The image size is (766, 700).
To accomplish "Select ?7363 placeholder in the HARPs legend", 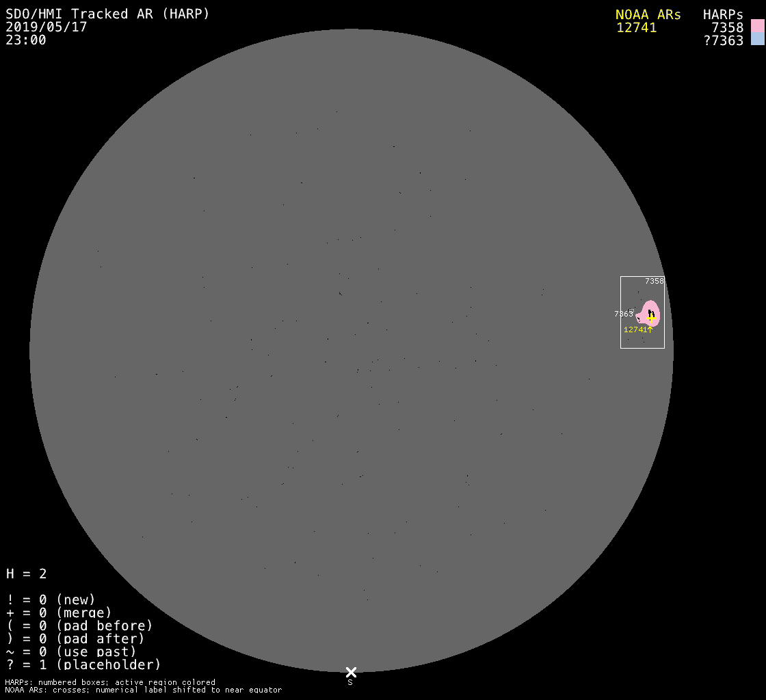I will [723, 41].
